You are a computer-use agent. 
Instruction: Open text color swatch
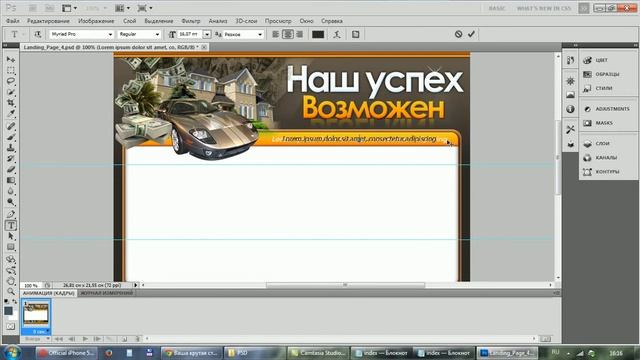point(318,35)
